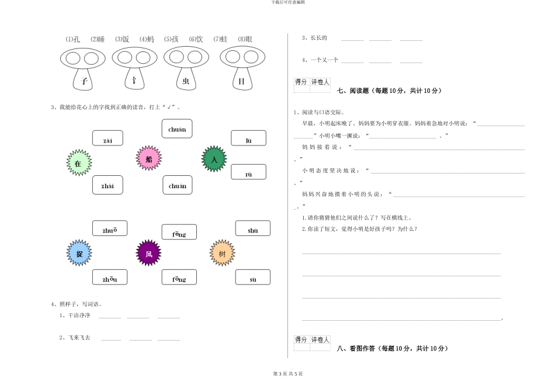The width and height of the screenshot is (555, 392).
Task: Click first blank after 飞来飞去
Action: [x=111, y=339]
